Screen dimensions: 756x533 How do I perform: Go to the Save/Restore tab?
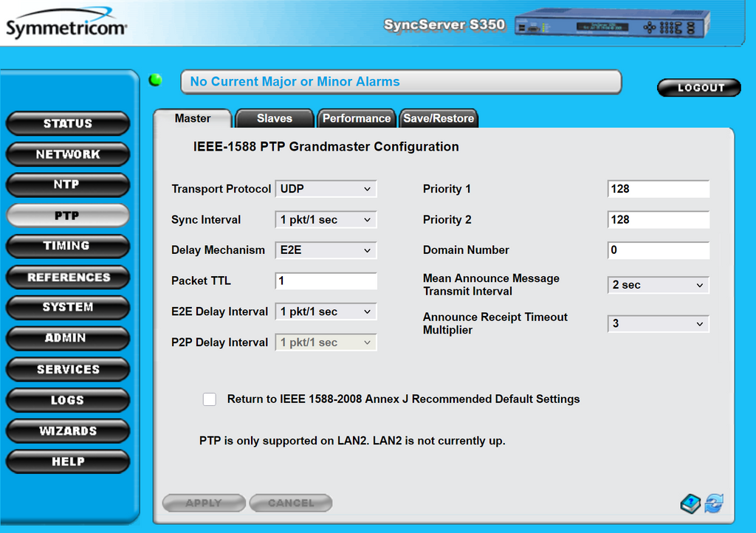[439, 118]
